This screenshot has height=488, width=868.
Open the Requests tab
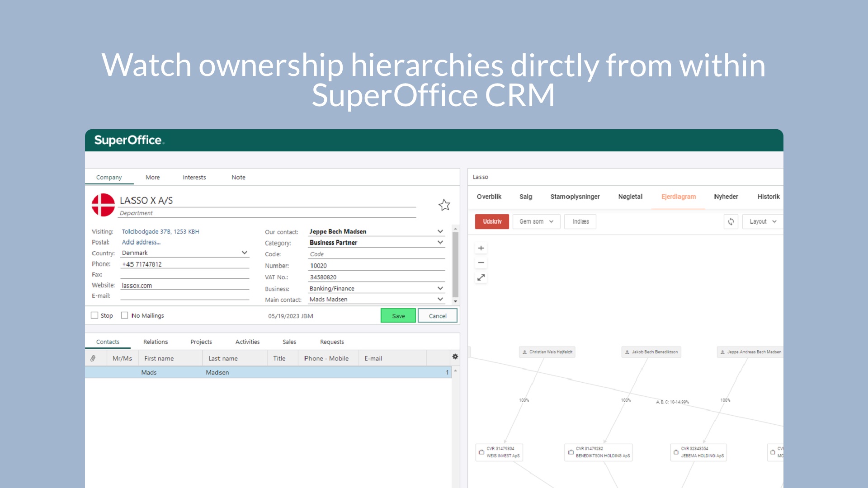(x=332, y=342)
